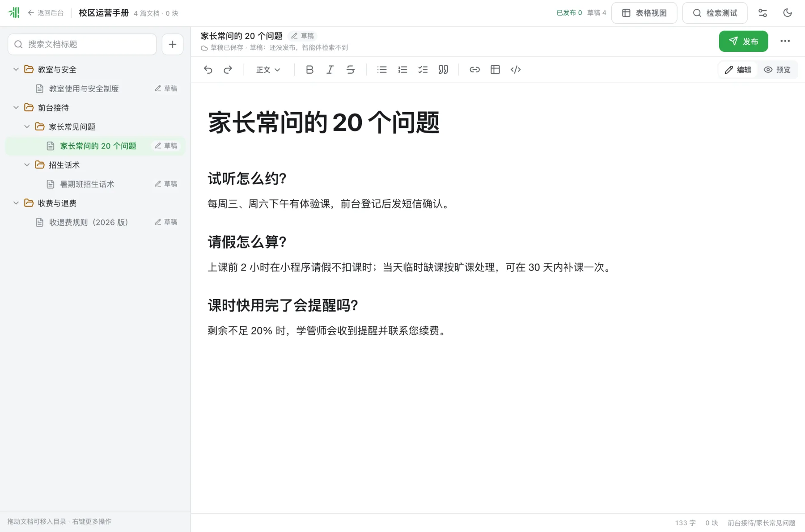Open 检索测试
Image resolution: width=805 pixels, height=532 pixels.
click(715, 13)
